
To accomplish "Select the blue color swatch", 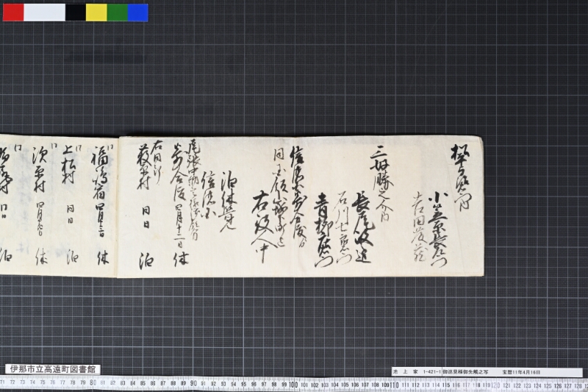I will 138,13.
